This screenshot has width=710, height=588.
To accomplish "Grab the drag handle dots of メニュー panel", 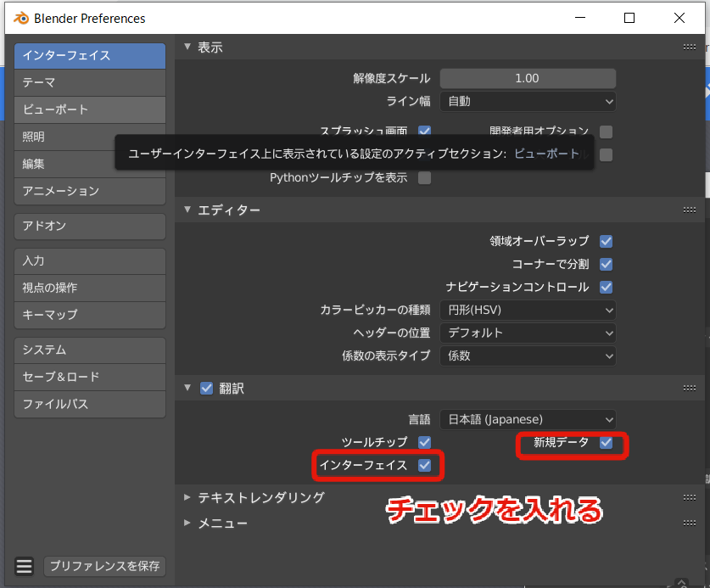I will click(x=689, y=523).
